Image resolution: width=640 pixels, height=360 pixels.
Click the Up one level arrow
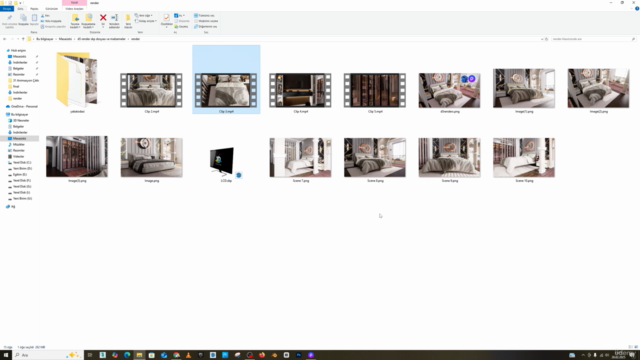tap(23, 39)
